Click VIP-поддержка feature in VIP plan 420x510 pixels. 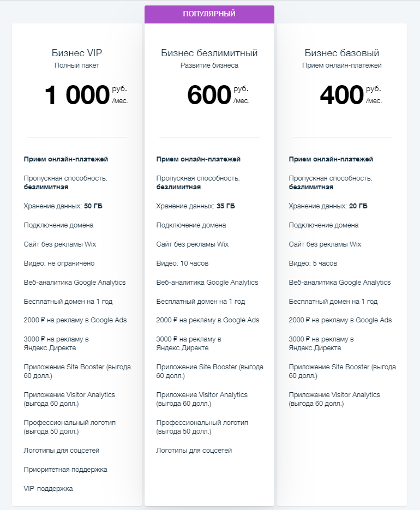[48, 489]
